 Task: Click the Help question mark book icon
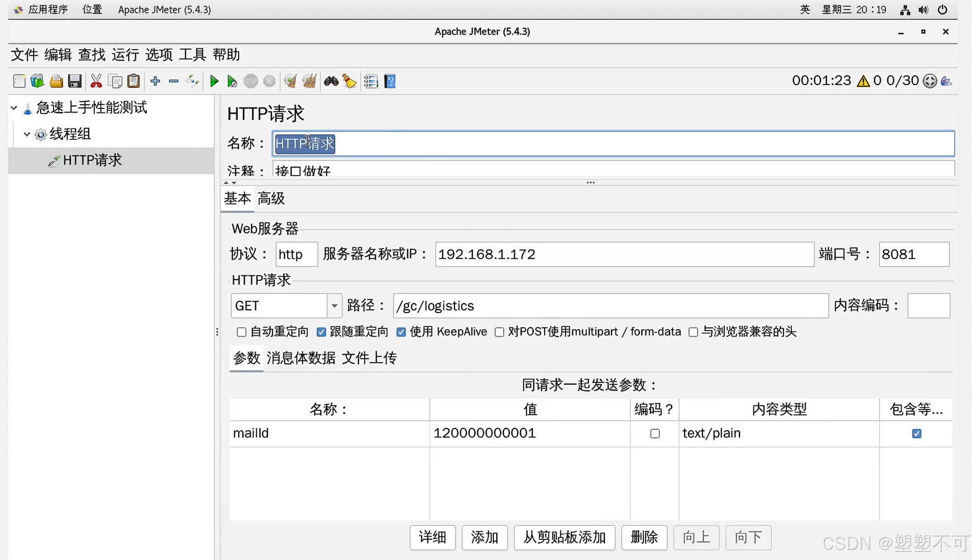tap(390, 81)
